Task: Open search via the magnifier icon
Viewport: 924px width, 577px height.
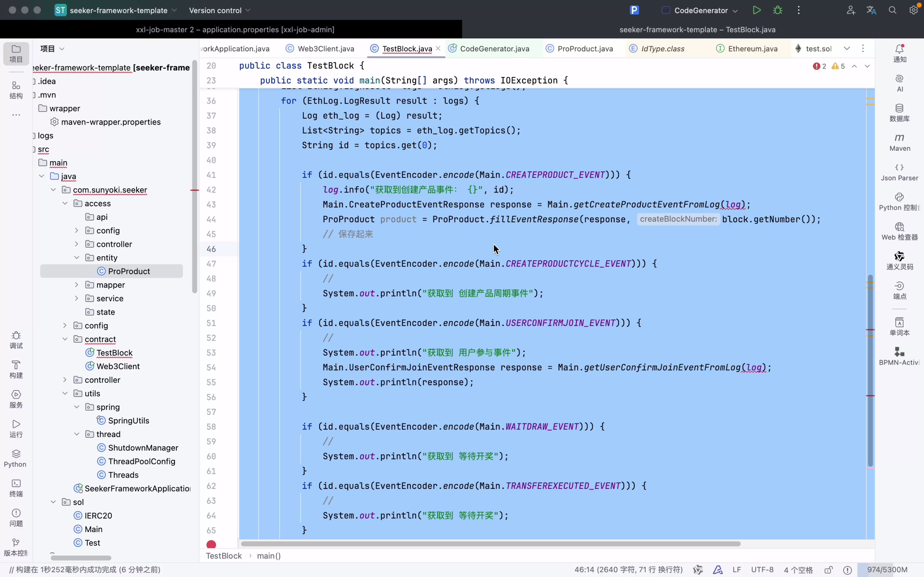Action: coord(892,10)
